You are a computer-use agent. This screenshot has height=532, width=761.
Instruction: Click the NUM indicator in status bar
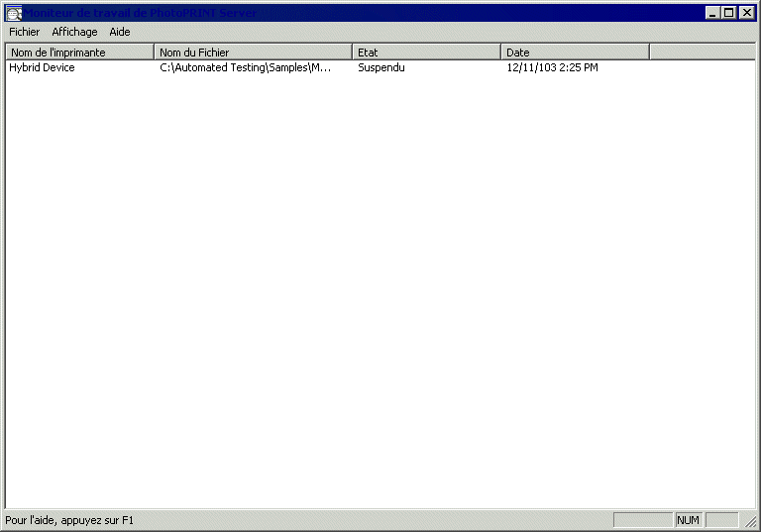[x=688, y=520]
